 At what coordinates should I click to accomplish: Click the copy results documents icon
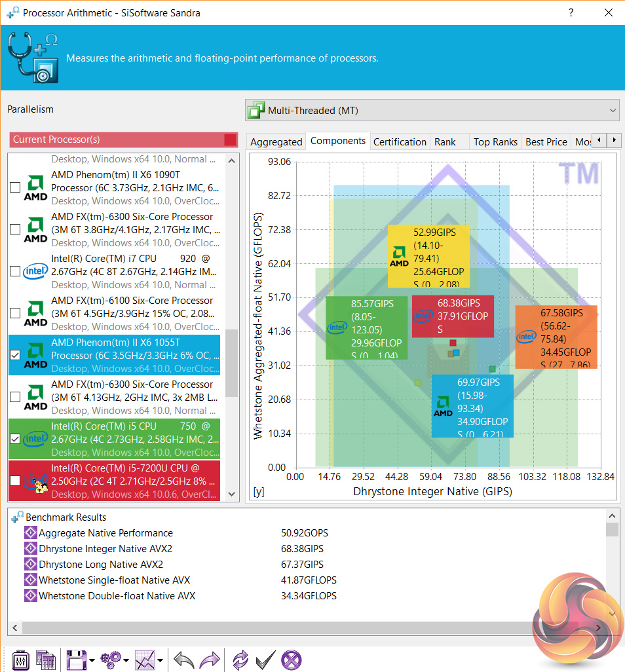[46, 660]
